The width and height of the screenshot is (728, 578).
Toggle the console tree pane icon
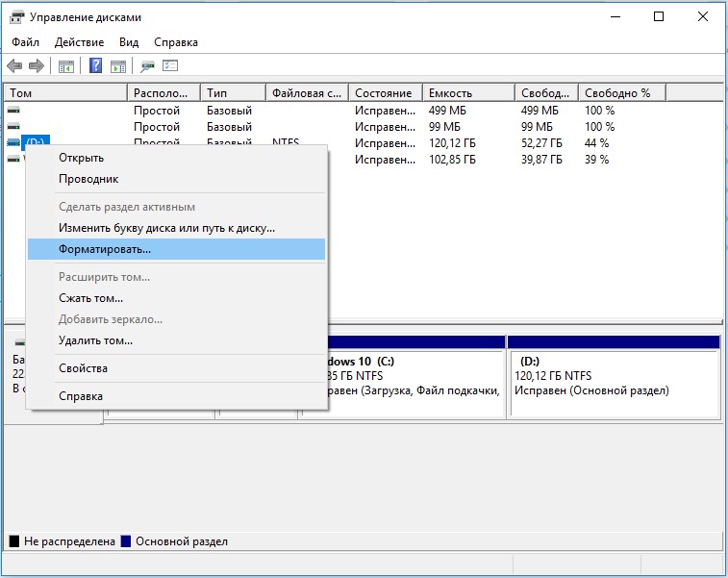pyautogui.click(x=66, y=66)
